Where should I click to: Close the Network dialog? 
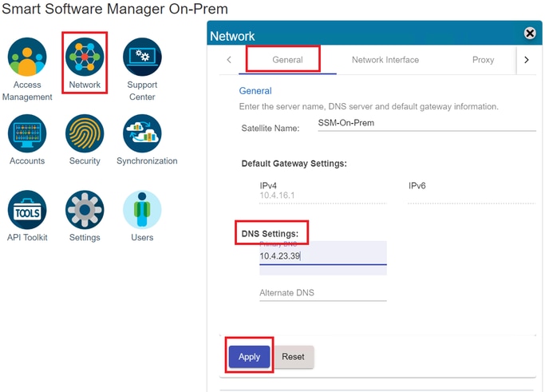pyautogui.click(x=530, y=34)
